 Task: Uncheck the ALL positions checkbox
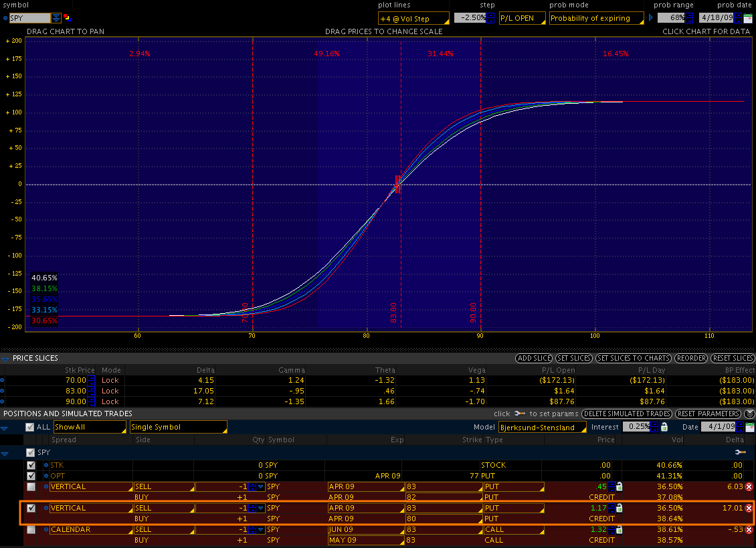tap(29, 427)
